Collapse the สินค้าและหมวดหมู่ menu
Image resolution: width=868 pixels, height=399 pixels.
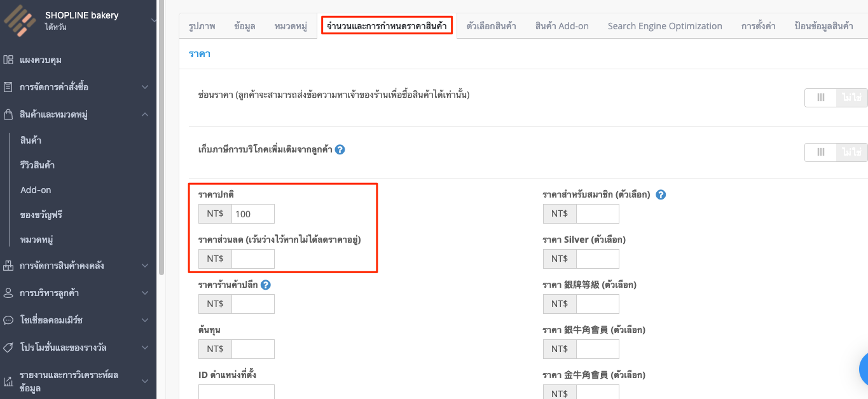click(145, 114)
